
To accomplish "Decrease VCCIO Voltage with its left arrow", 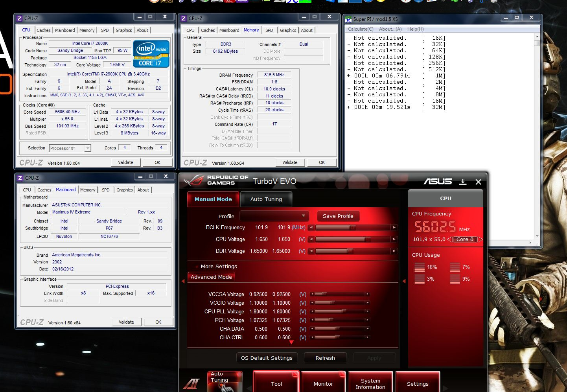I will click(312, 303).
